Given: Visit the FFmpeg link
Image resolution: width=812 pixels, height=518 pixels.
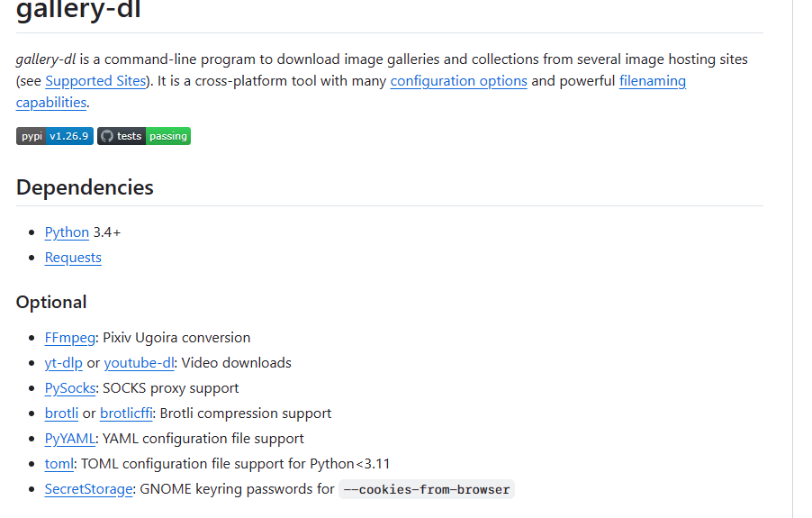Looking at the screenshot, I should 69,338.
